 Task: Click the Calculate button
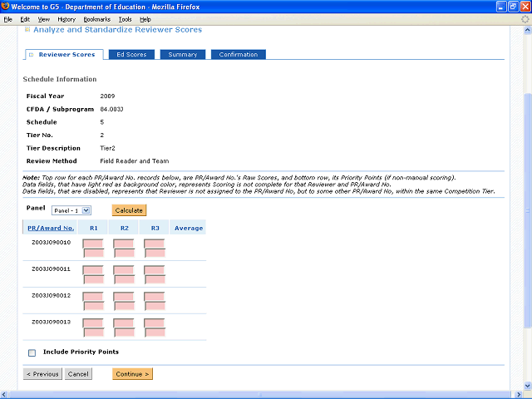tap(129, 210)
